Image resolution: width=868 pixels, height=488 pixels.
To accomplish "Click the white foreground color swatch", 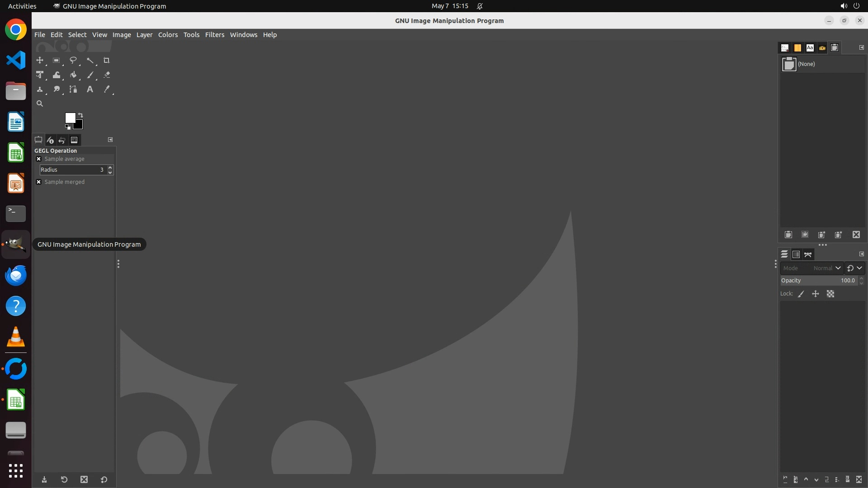I will pyautogui.click(x=70, y=117).
